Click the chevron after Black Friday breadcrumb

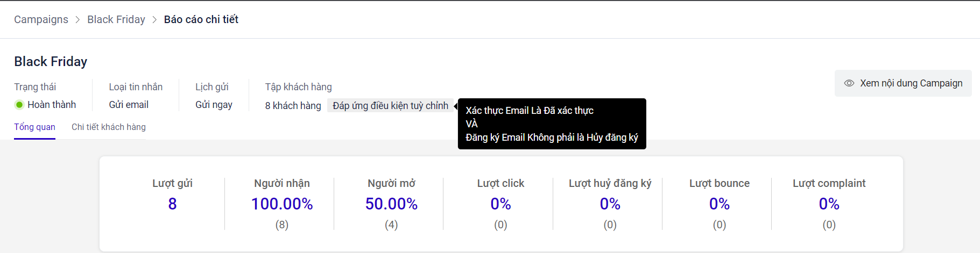click(154, 20)
